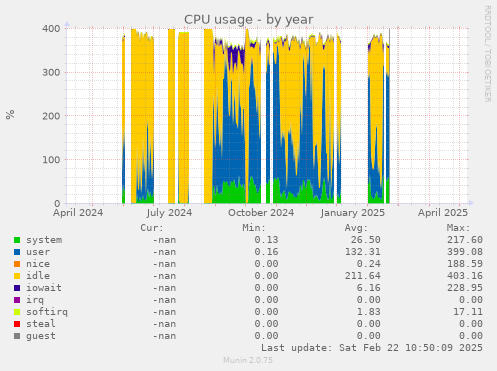The image size is (497, 371).
Task: Click the 'Cur:' column header
Action: (152, 228)
